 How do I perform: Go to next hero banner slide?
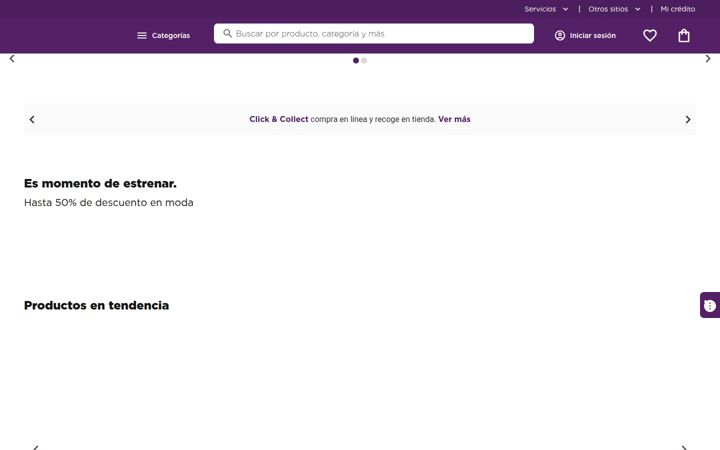coord(708,58)
